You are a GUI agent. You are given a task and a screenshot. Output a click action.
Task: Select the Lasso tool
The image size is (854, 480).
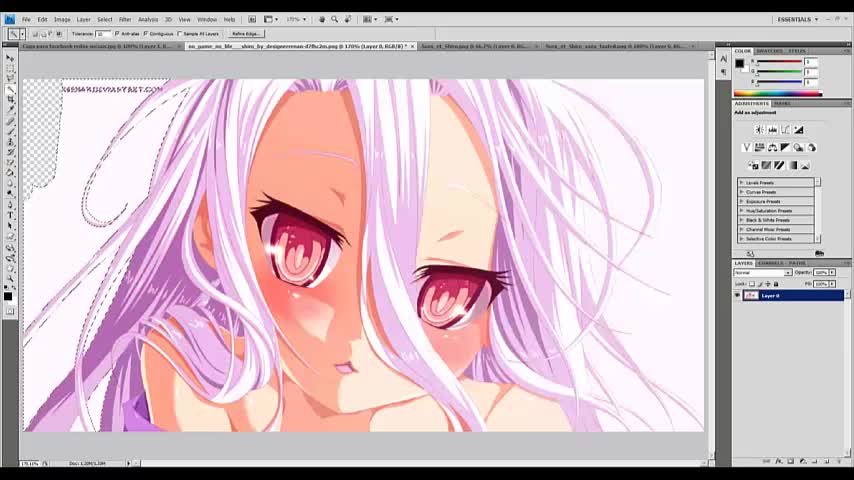[10, 78]
